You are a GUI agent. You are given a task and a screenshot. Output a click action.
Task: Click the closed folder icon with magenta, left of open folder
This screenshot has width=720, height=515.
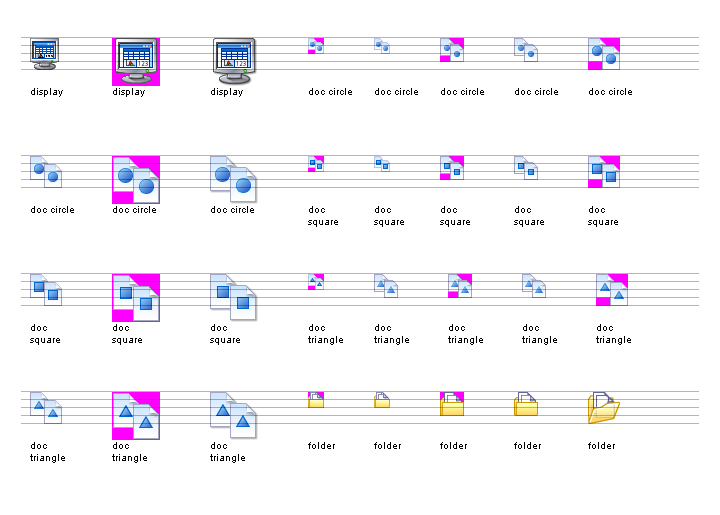pyautogui.click(x=452, y=403)
